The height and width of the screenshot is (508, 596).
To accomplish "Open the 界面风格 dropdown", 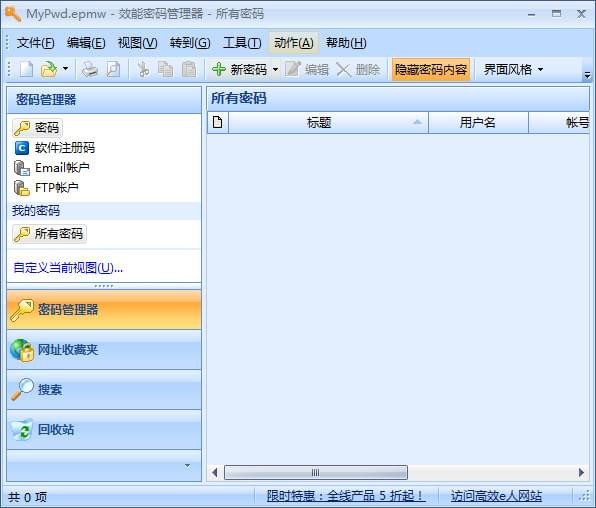I will (x=513, y=70).
